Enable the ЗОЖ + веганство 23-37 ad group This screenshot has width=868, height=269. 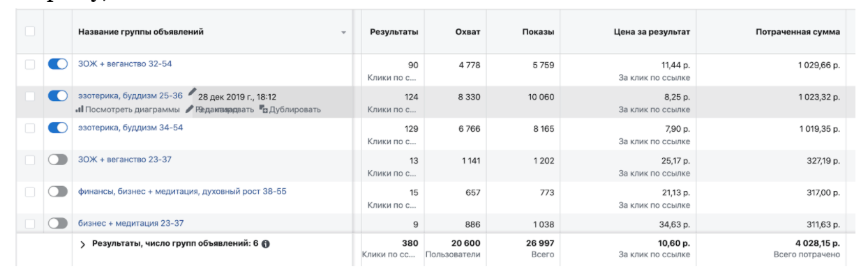(58, 160)
